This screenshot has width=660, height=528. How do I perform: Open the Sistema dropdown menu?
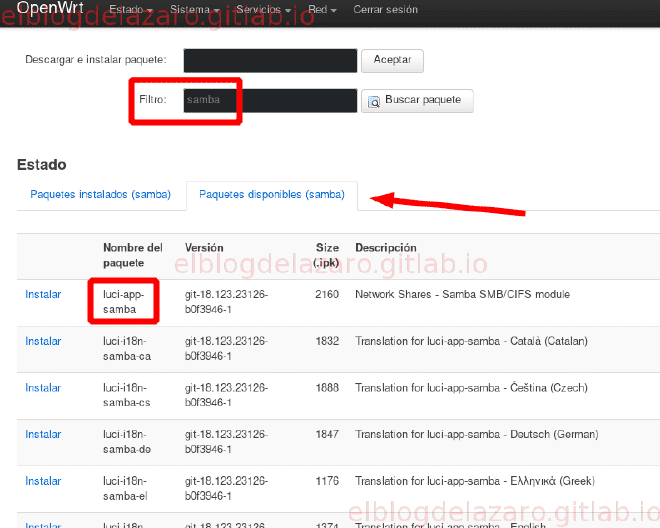tap(195, 9)
